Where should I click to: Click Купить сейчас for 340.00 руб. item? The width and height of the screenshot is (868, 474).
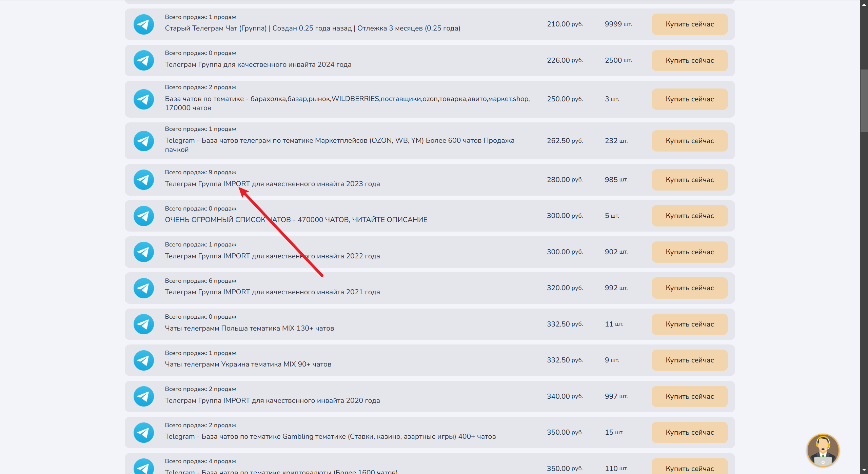tap(690, 396)
